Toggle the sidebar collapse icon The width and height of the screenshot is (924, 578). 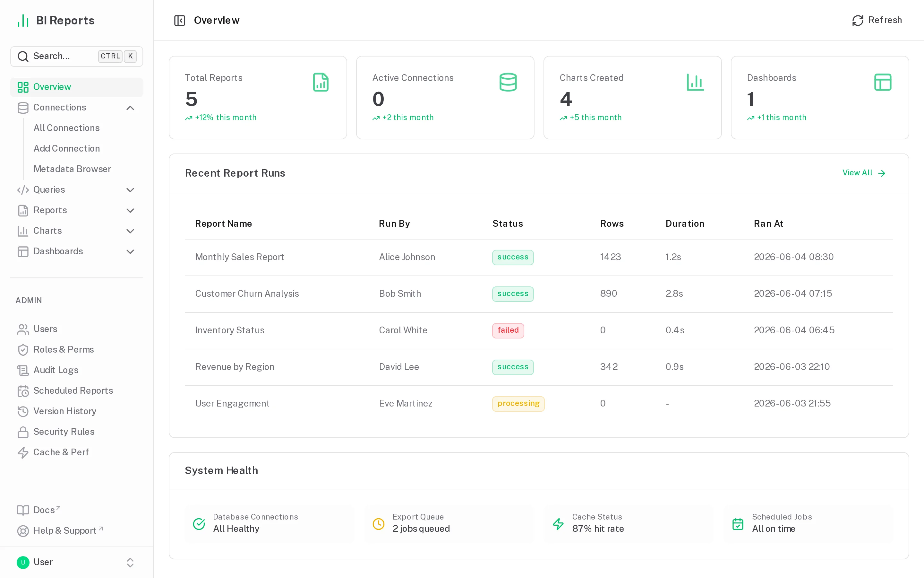(179, 20)
